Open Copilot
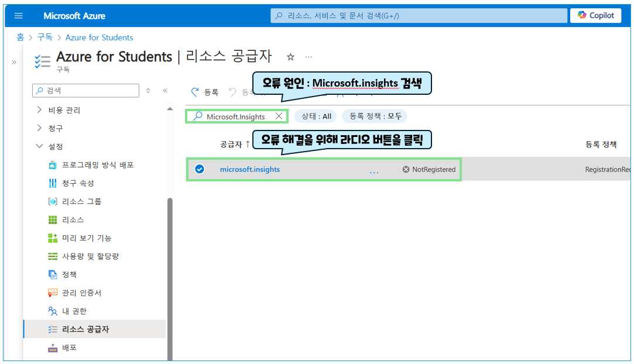This screenshot has height=364, width=634. pyautogui.click(x=595, y=15)
